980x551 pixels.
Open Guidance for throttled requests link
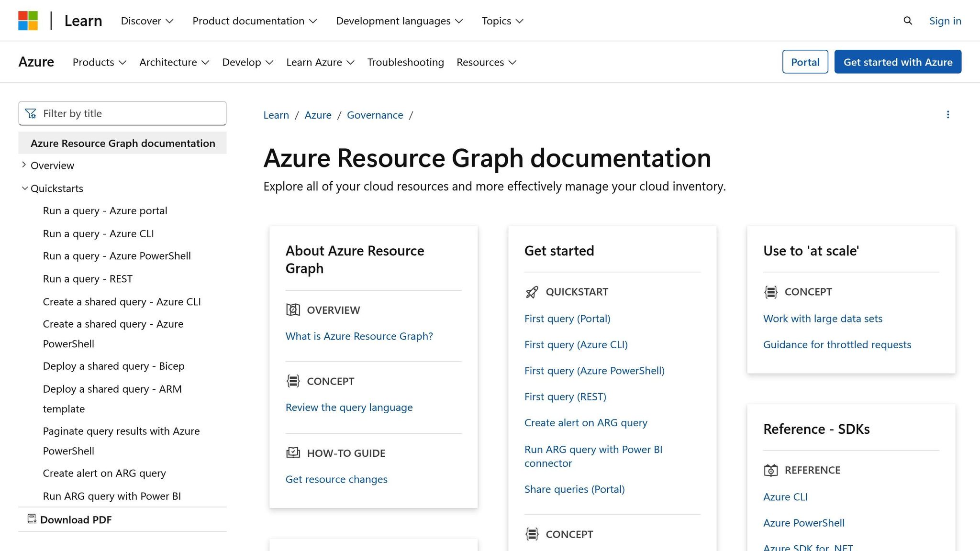pyautogui.click(x=837, y=344)
